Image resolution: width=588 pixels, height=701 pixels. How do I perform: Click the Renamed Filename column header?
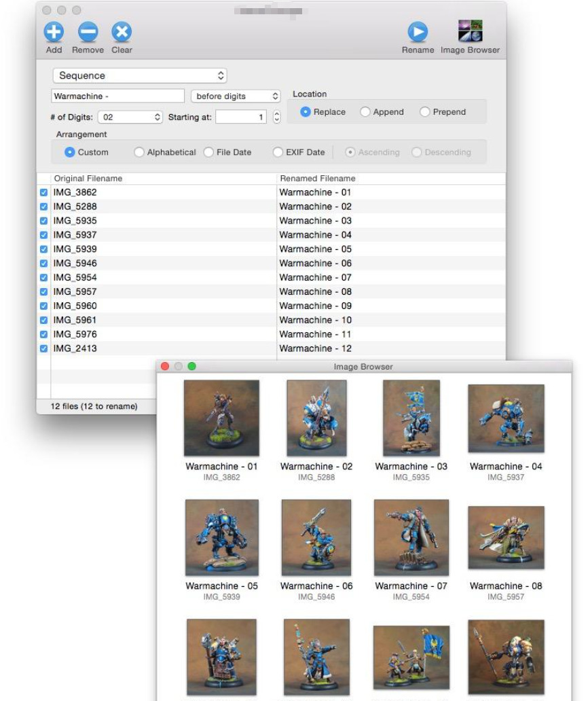(391, 179)
